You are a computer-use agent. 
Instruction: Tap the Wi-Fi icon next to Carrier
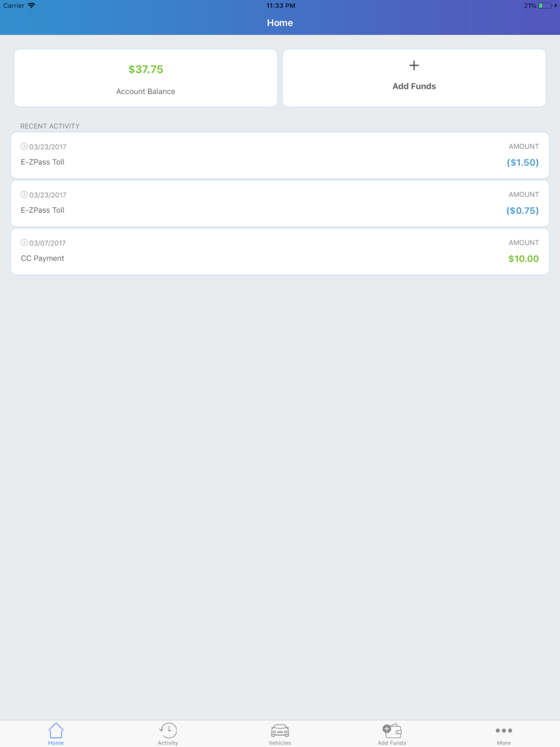pos(31,5)
